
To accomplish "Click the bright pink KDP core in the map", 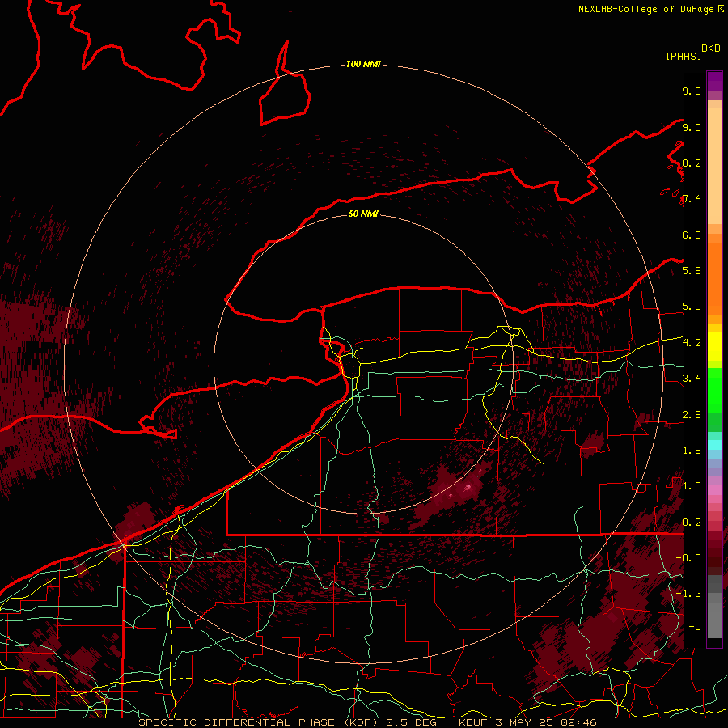I will click(468, 487).
